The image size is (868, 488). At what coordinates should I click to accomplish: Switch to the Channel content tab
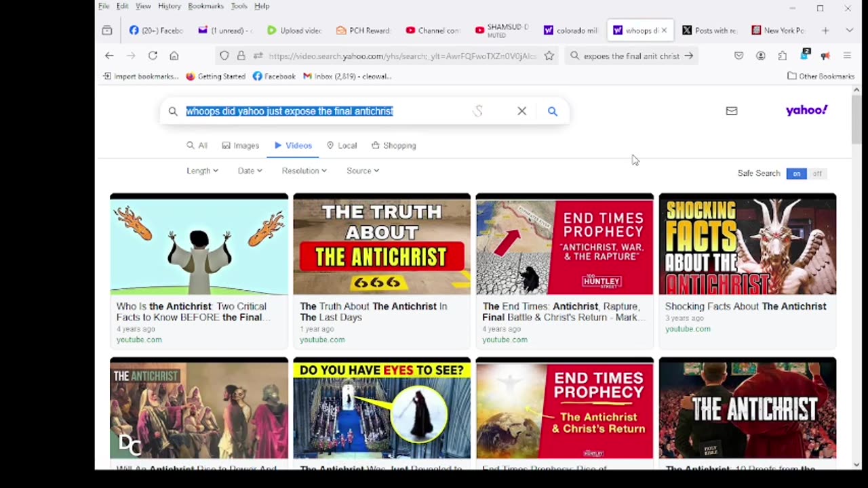(433, 30)
